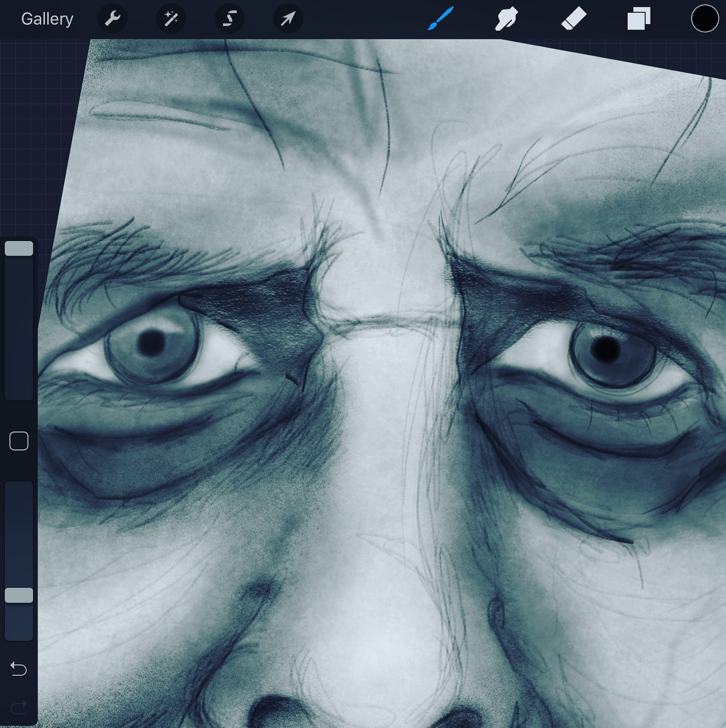Select the Eraser tool
This screenshot has height=728, width=726.
(x=573, y=19)
